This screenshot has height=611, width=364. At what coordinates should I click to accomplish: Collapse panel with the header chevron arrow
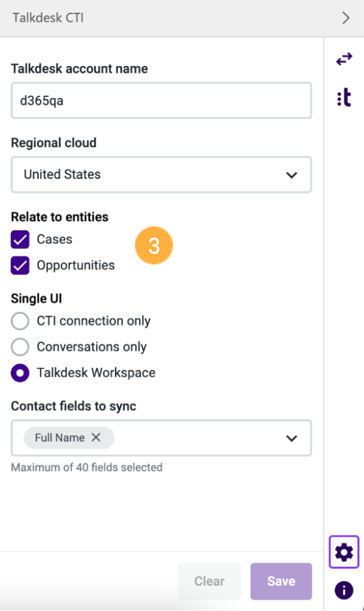click(346, 18)
